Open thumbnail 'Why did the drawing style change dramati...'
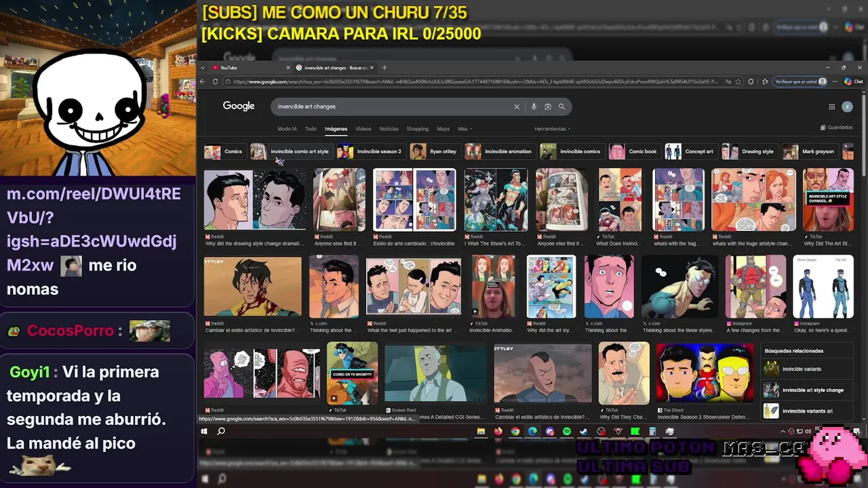 [255, 199]
